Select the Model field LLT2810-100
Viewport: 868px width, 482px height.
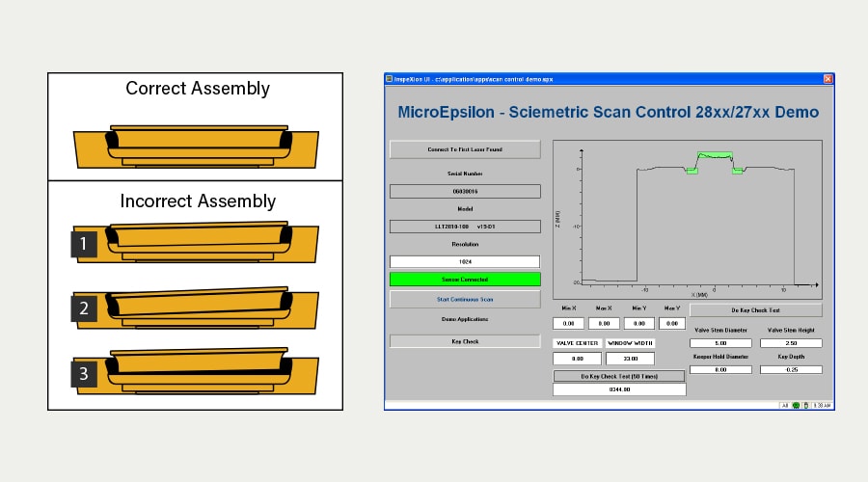[465, 227]
